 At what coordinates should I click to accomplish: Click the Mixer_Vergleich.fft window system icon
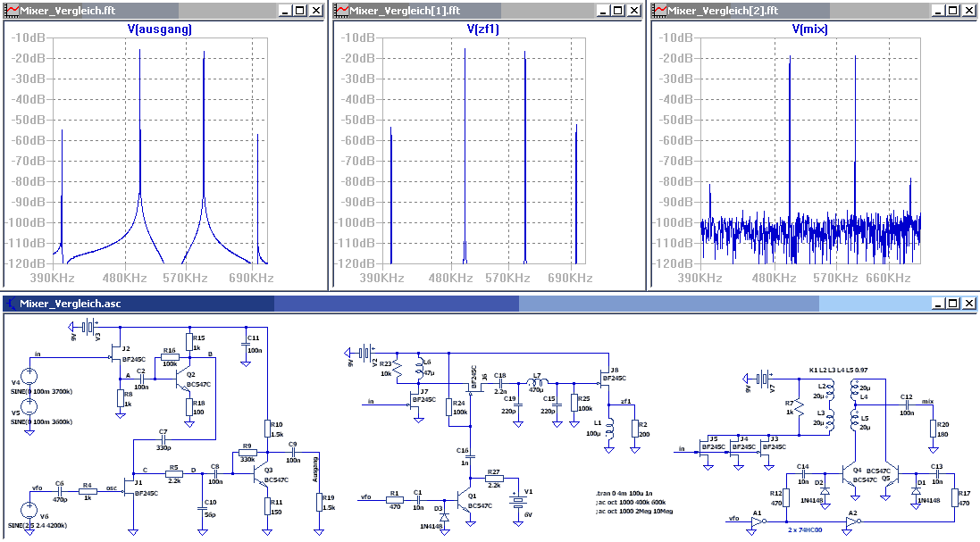tap(13, 11)
